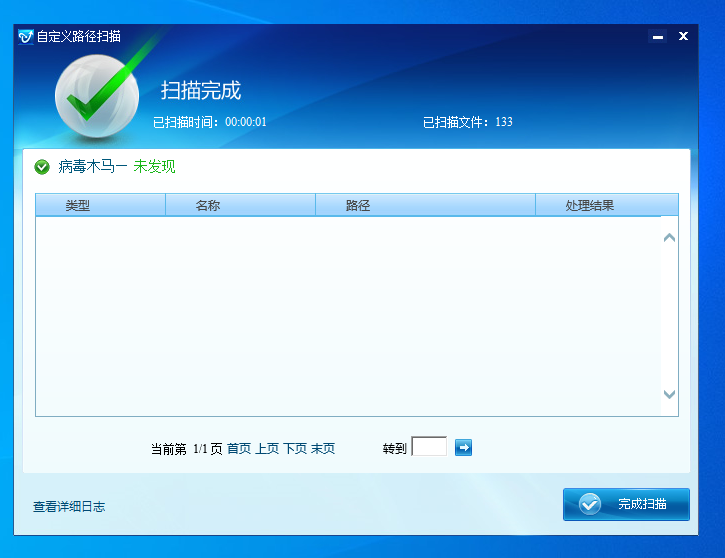Open 查看详细日志 link
The height and width of the screenshot is (558, 725).
click(x=69, y=507)
